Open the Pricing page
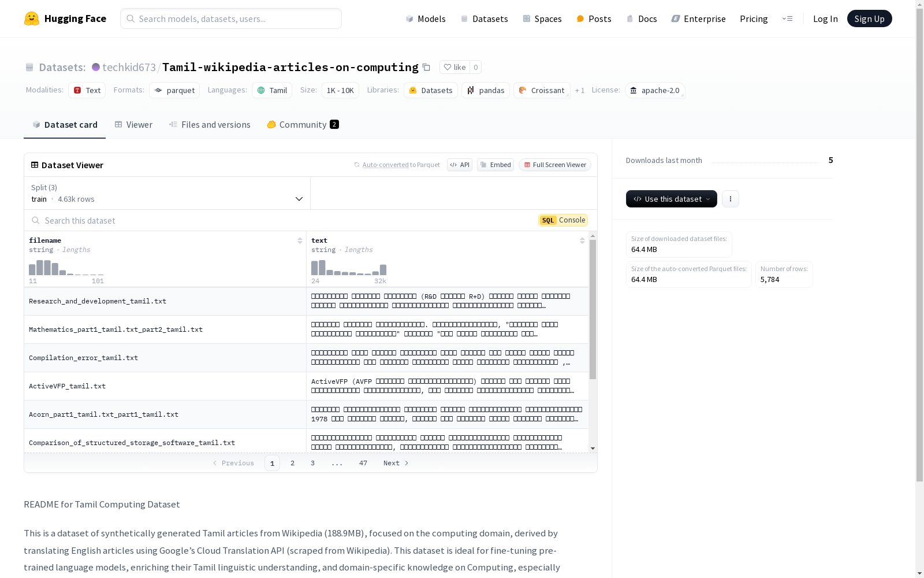924x578 pixels. click(754, 18)
